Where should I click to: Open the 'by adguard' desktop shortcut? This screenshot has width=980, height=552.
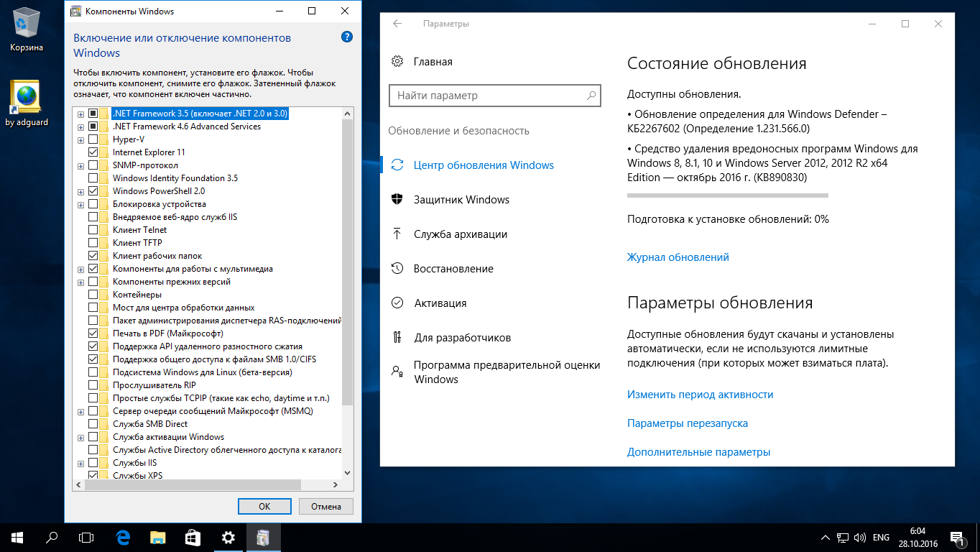[27, 103]
